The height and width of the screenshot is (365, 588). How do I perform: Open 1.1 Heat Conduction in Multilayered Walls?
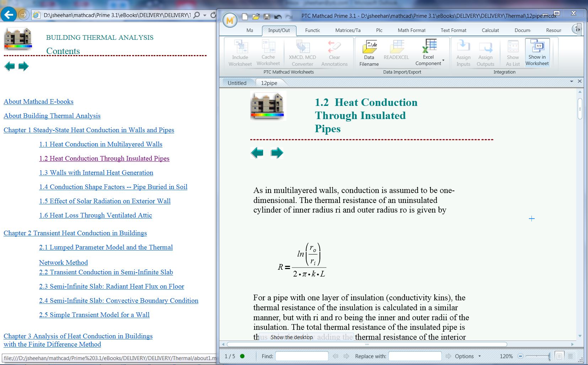(x=101, y=144)
